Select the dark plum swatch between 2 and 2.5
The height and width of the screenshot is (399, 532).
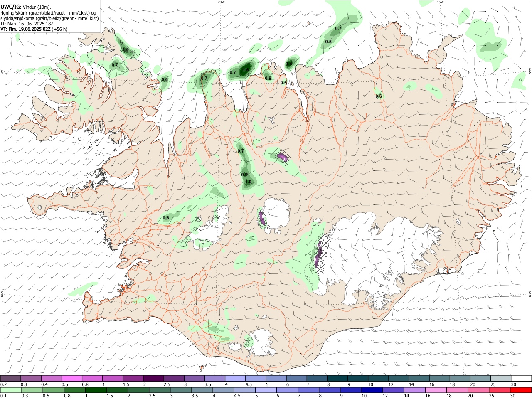tap(153, 378)
